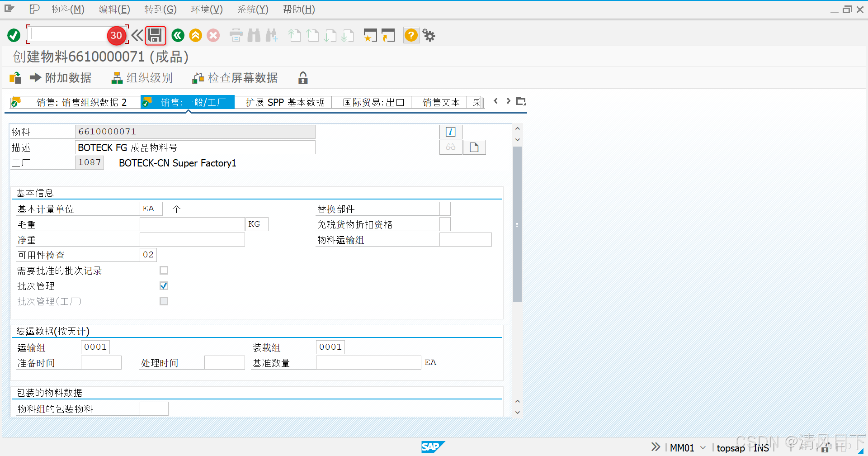
Task: Click the 准备时间 input field
Action: point(101,362)
